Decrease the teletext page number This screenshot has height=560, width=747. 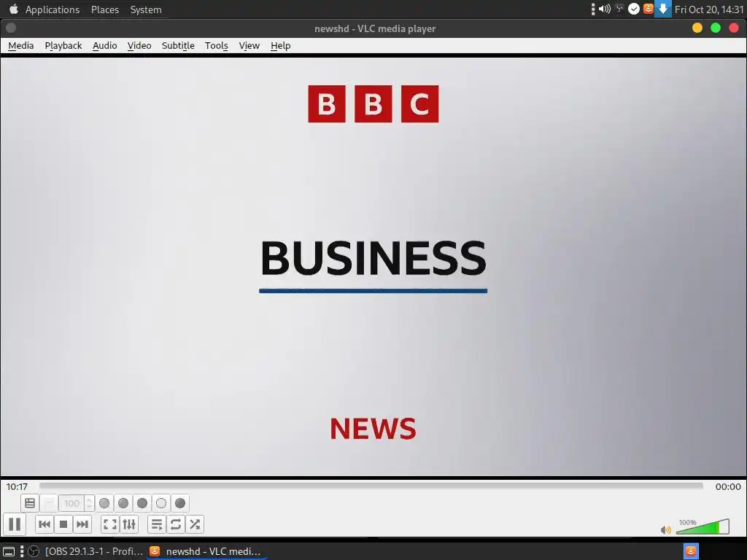coord(89,507)
